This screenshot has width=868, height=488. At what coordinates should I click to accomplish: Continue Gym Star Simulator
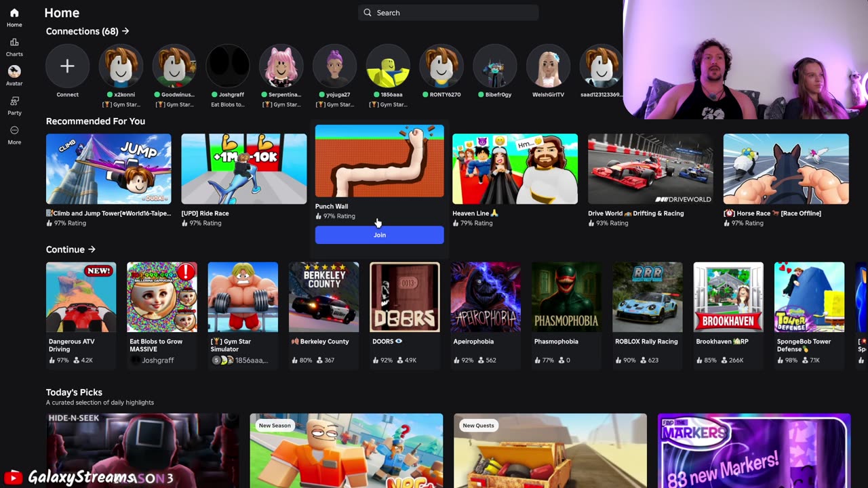click(x=243, y=297)
